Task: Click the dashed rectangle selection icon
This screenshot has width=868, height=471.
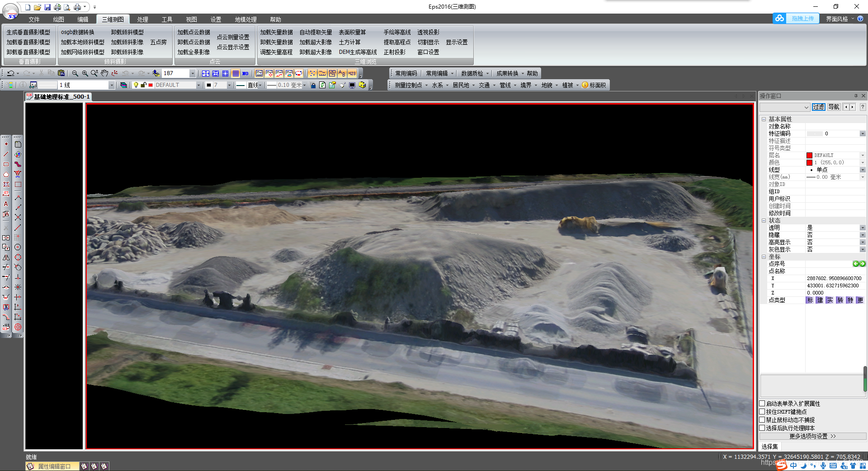Action: pyautogui.click(x=18, y=184)
